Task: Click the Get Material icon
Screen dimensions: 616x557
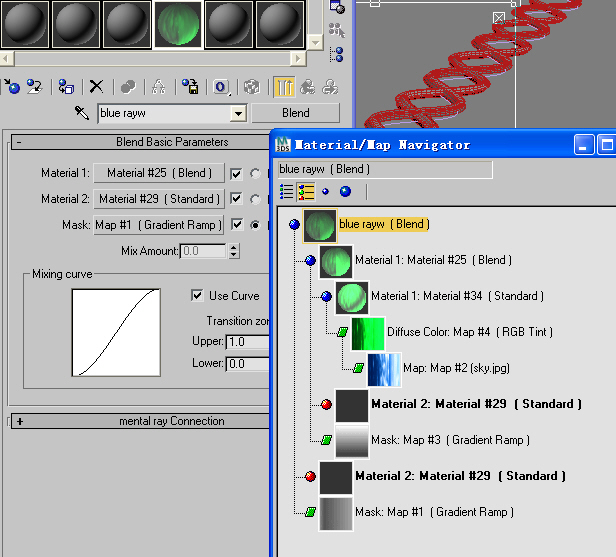Action: tap(12, 87)
